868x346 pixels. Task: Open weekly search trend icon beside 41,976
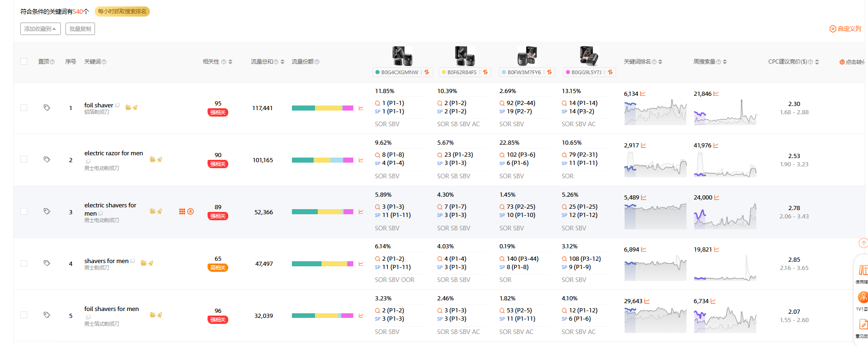[716, 146]
